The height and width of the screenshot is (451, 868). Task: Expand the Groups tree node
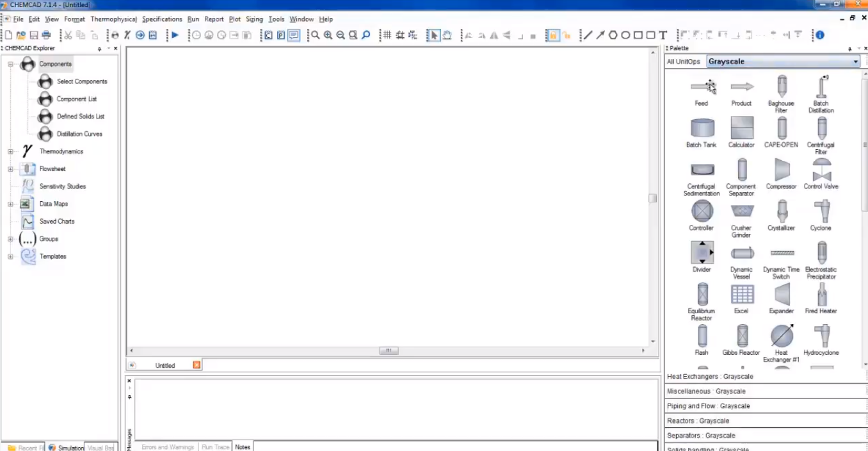coord(10,239)
